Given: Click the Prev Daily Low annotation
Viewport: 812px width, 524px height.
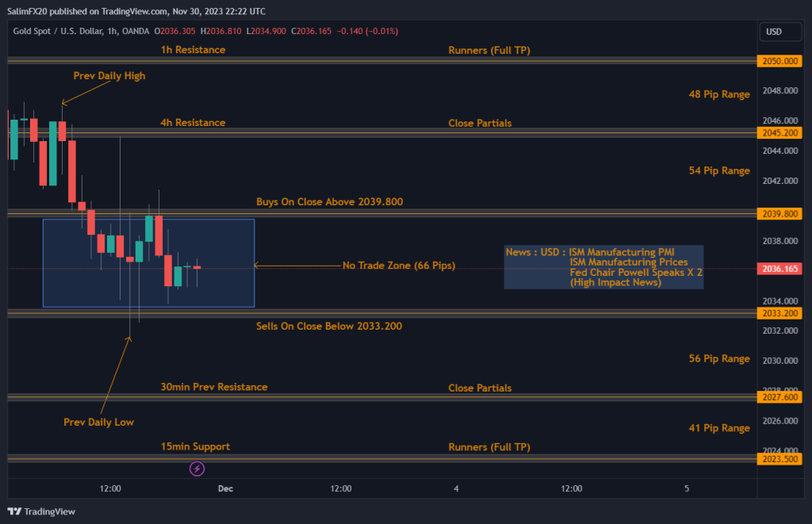Looking at the screenshot, I should pyautogui.click(x=98, y=422).
